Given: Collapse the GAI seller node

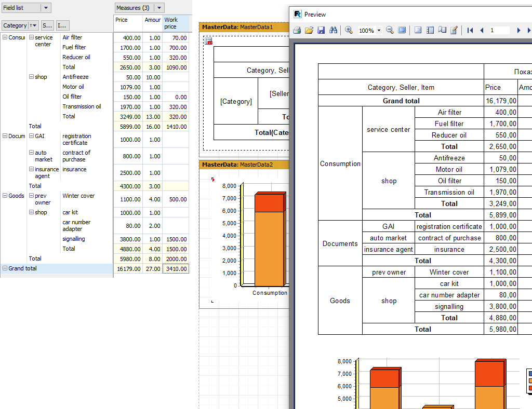Looking at the screenshot, I should pyautogui.click(x=31, y=136).
